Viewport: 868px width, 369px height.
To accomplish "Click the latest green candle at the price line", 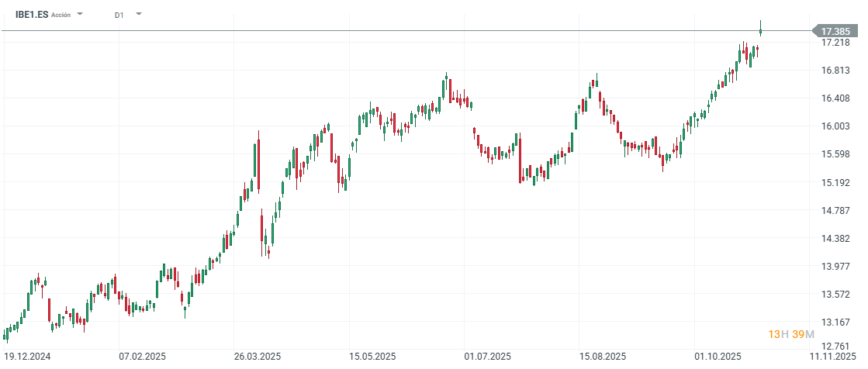I will [761, 31].
